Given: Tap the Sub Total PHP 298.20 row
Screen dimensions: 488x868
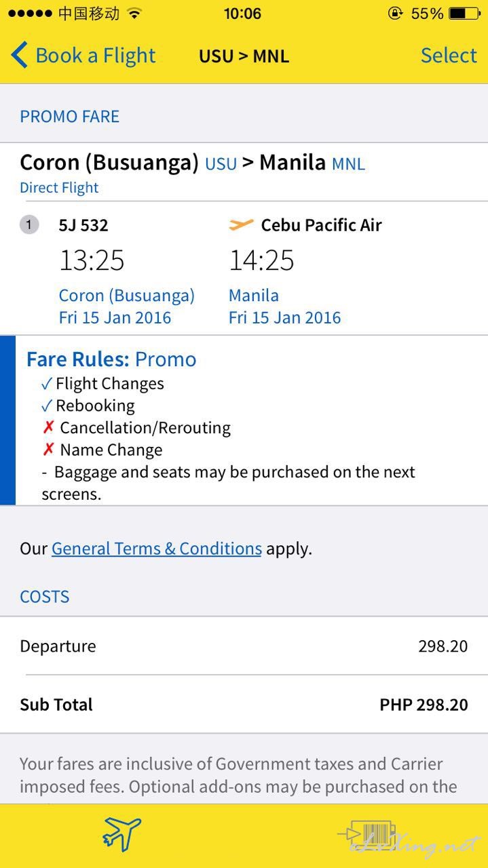Looking at the screenshot, I should point(244,705).
